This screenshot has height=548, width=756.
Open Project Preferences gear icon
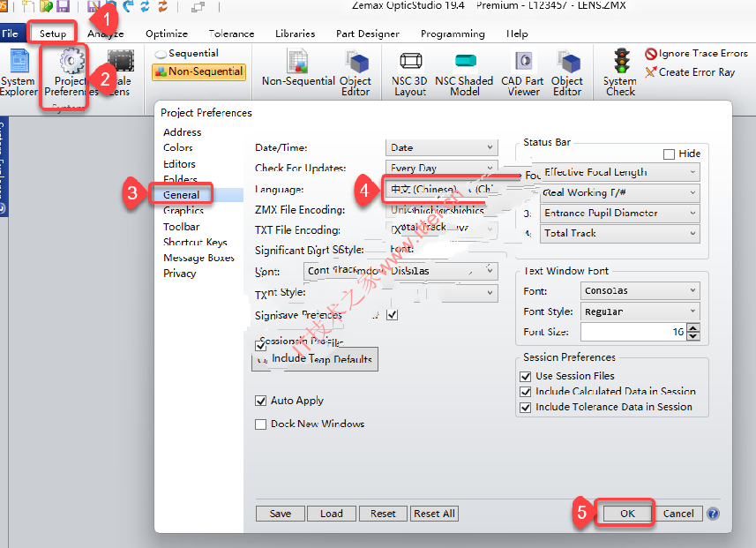click(71, 61)
